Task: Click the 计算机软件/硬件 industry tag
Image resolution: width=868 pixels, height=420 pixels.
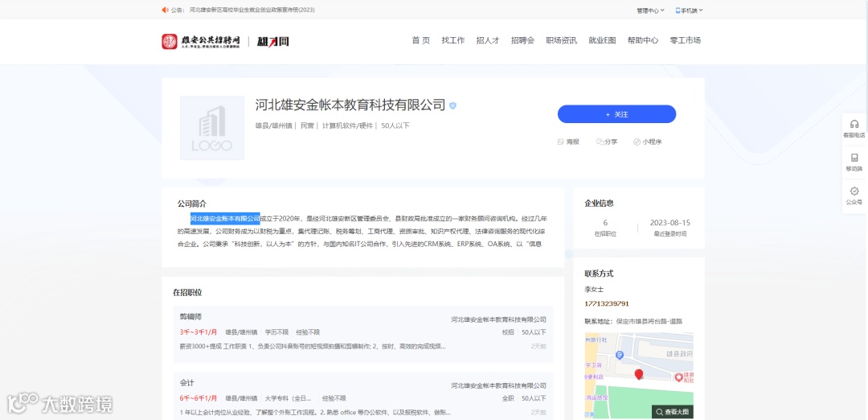Action: pyautogui.click(x=348, y=126)
